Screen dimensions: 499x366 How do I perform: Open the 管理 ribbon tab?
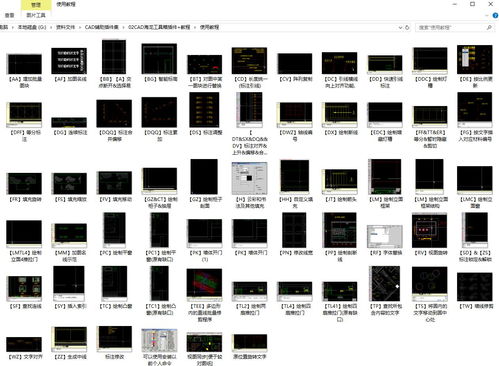click(36, 5)
